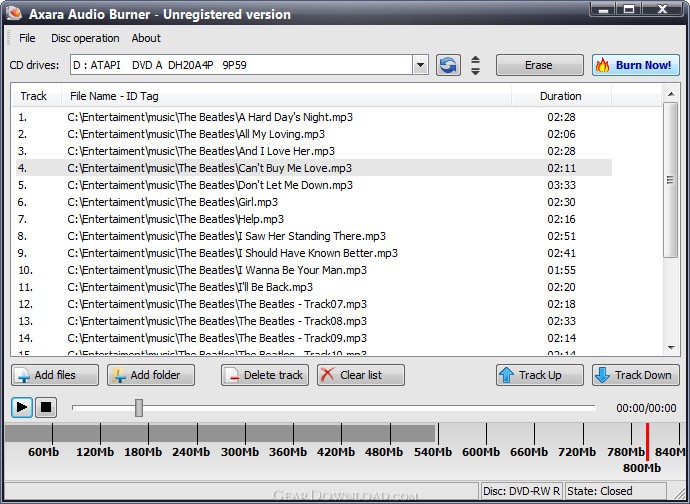This screenshot has width=690, height=504.
Task: Select track I Saw Her Standing There.mp3
Action: pyautogui.click(x=314, y=236)
